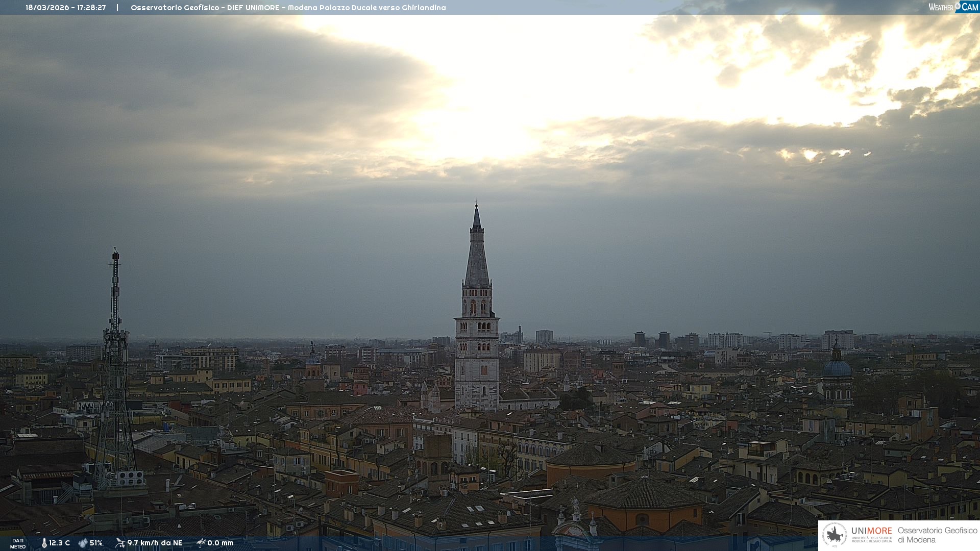Click the humidity water drops icon
Viewport: 980px width, 551px height.
coord(83,543)
